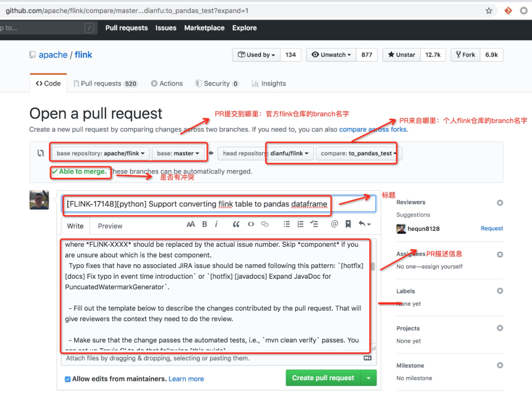This screenshot has height=393, width=532.
Task: Click the 6.9k forks count
Action: point(492,55)
